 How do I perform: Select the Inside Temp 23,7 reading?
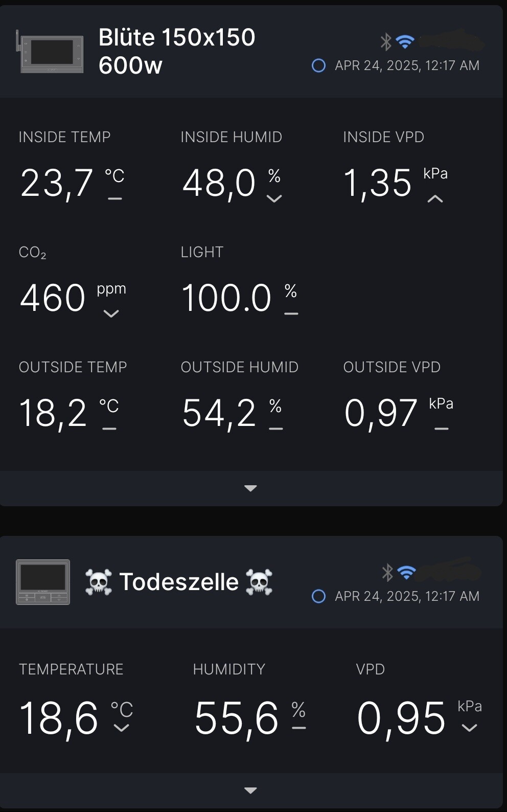click(57, 183)
